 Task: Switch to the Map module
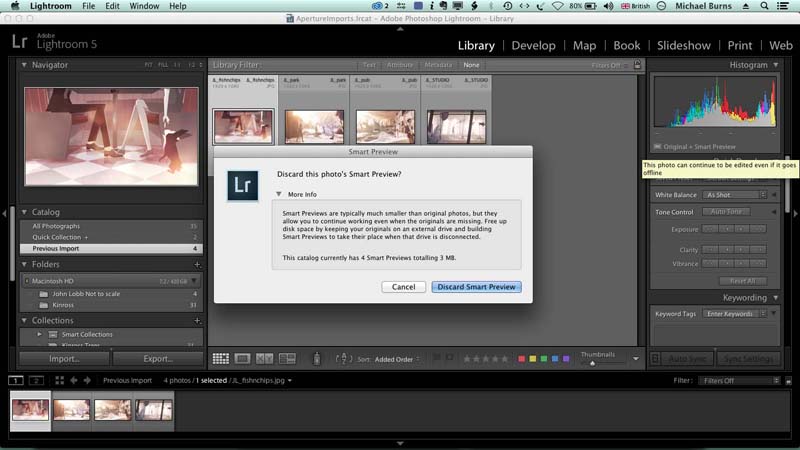pos(584,45)
